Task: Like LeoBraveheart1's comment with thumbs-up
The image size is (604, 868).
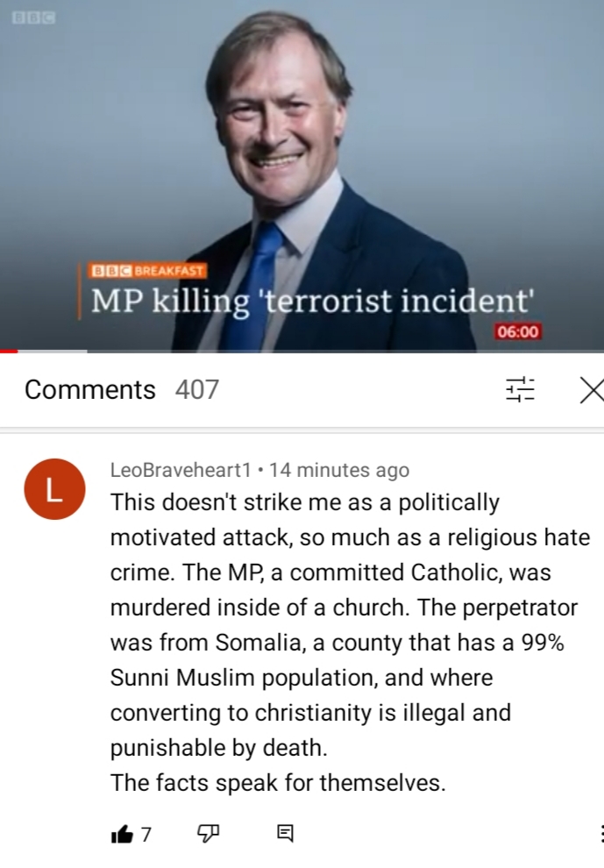Action: click(x=123, y=834)
